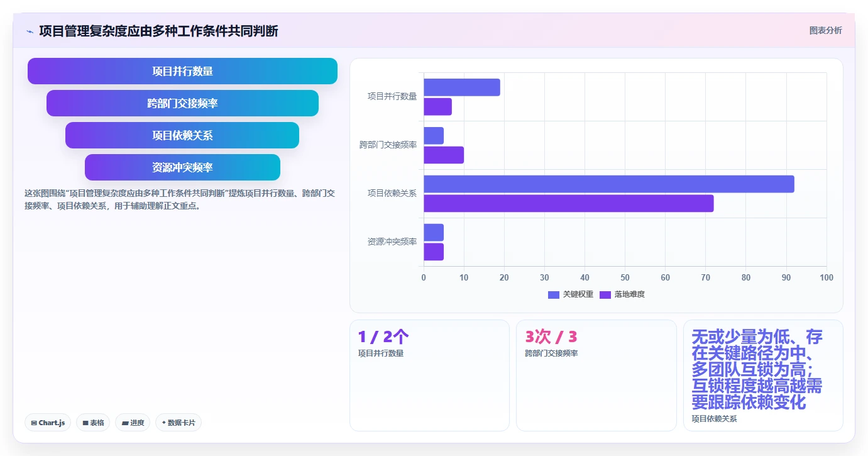The image size is (868, 456).
Task: Click the 进度 tag chip
Action: pyautogui.click(x=133, y=423)
